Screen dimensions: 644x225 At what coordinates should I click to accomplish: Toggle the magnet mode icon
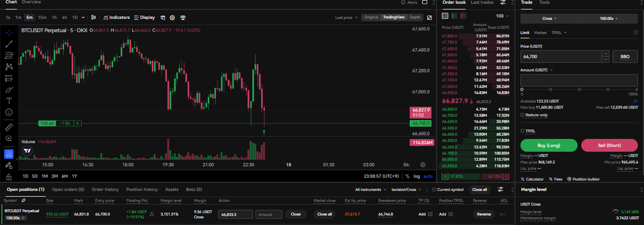[x=9, y=154]
